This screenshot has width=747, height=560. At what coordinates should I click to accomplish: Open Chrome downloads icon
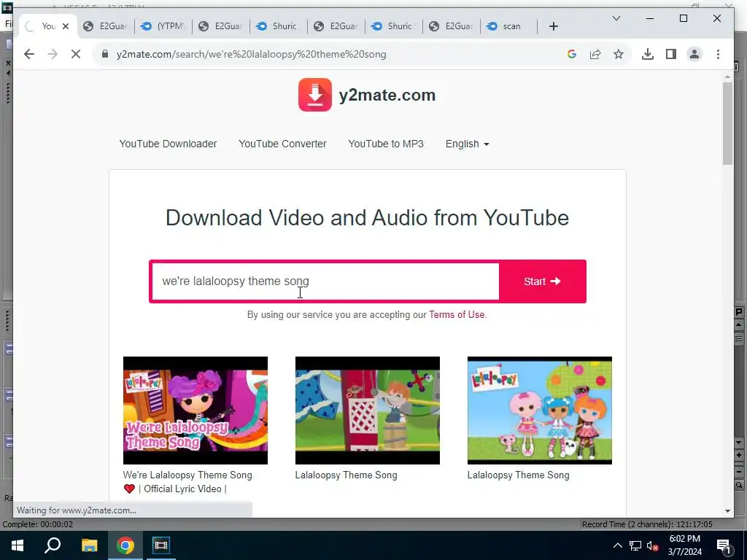[x=648, y=54]
